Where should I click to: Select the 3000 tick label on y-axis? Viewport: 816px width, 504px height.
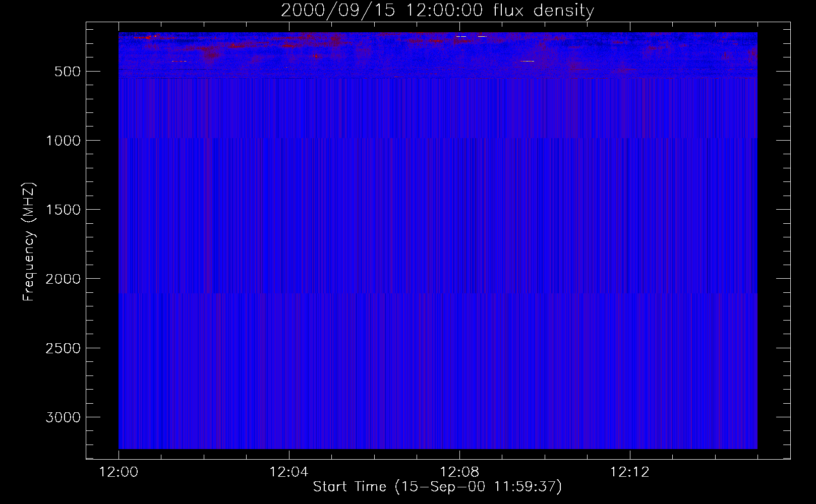63,417
